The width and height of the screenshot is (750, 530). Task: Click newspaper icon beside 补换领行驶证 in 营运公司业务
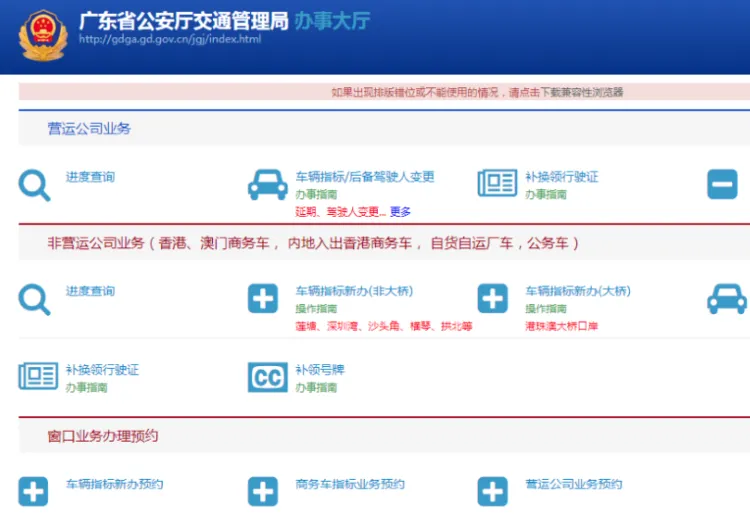[497, 183]
